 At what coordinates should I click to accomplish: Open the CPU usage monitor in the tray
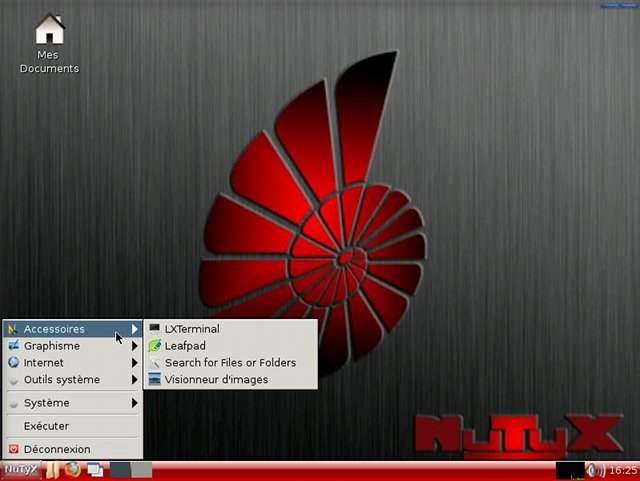coord(570,470)
